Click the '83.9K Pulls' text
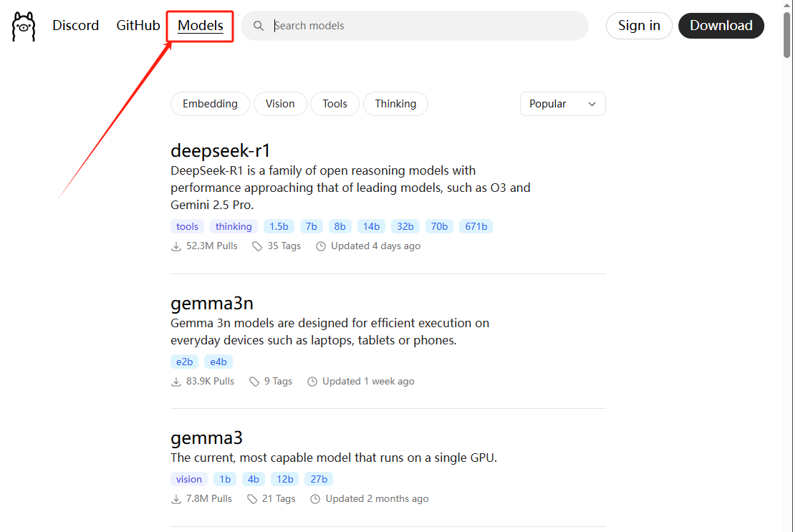Viewport: 793px width, 532px height. [211, 382]
